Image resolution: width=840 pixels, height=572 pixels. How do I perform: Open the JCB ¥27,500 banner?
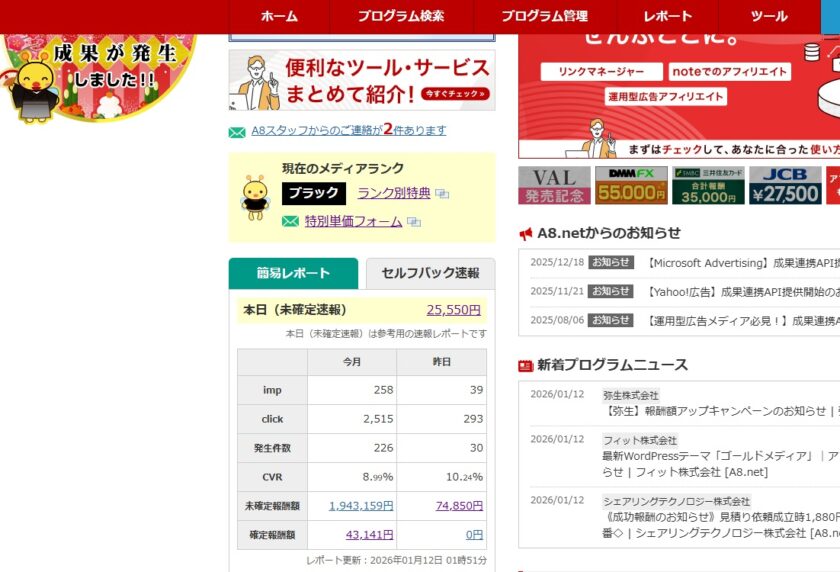click(785, 185)
